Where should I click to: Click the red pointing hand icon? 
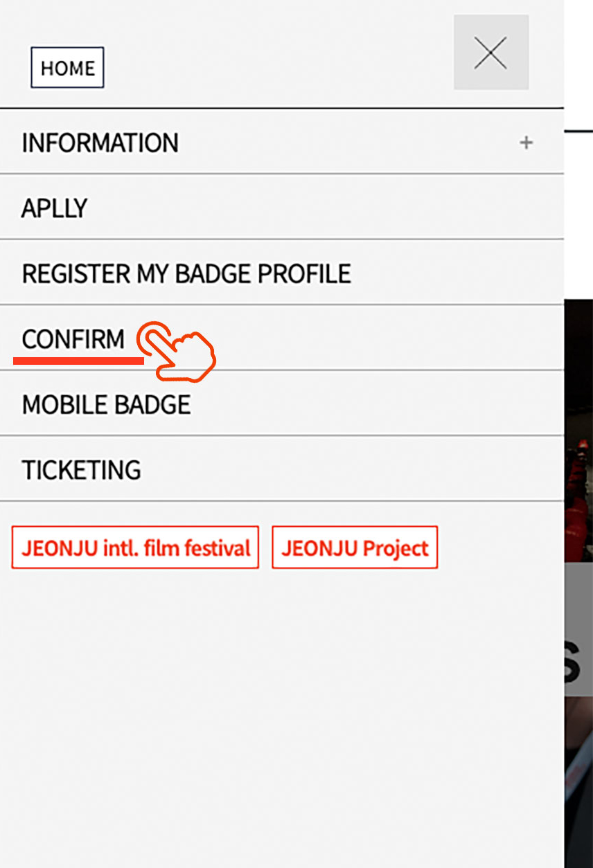pos(178,350)
